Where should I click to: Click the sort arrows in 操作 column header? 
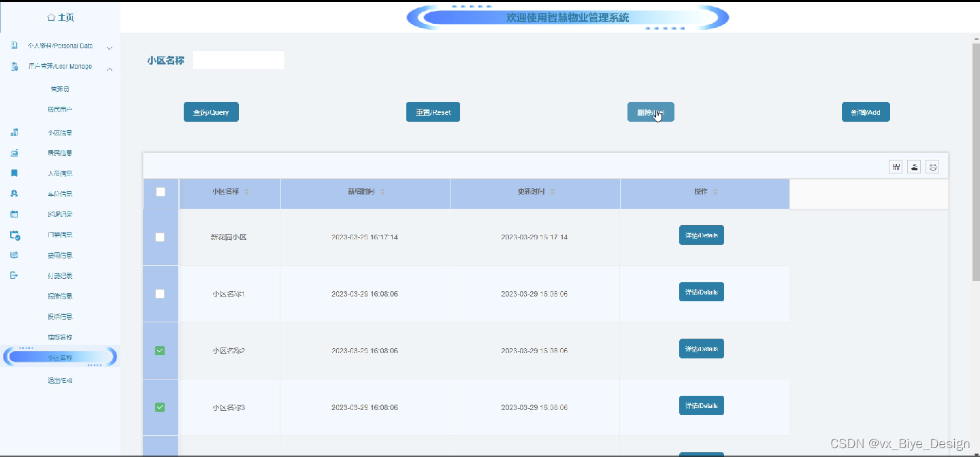click(x=715, y=192)
